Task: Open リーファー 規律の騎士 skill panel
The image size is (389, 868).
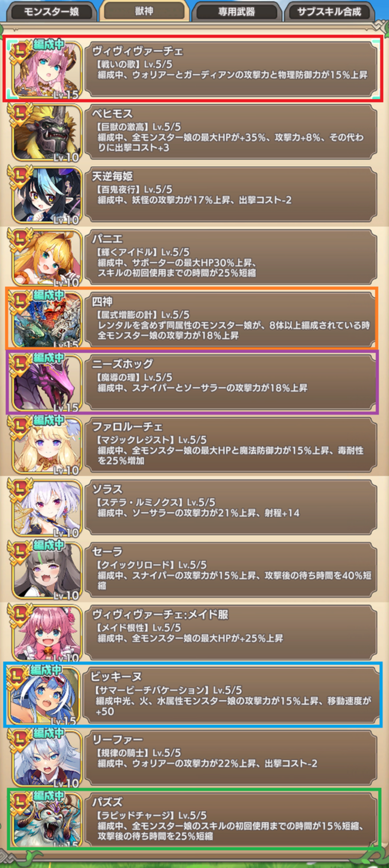Action: 231,758
